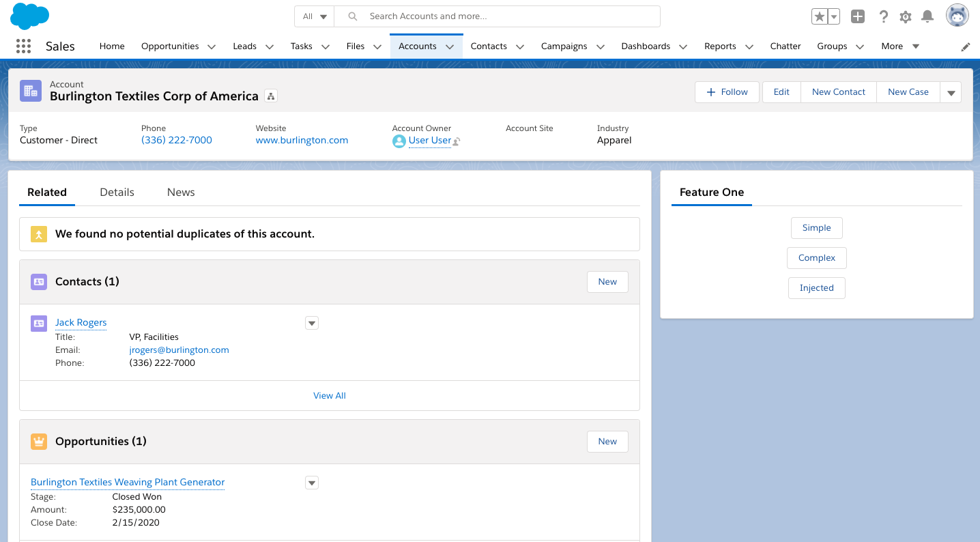Open the Jack Rogers contact link
Viewport: 980px width, 542px height.
coord(81,323)
